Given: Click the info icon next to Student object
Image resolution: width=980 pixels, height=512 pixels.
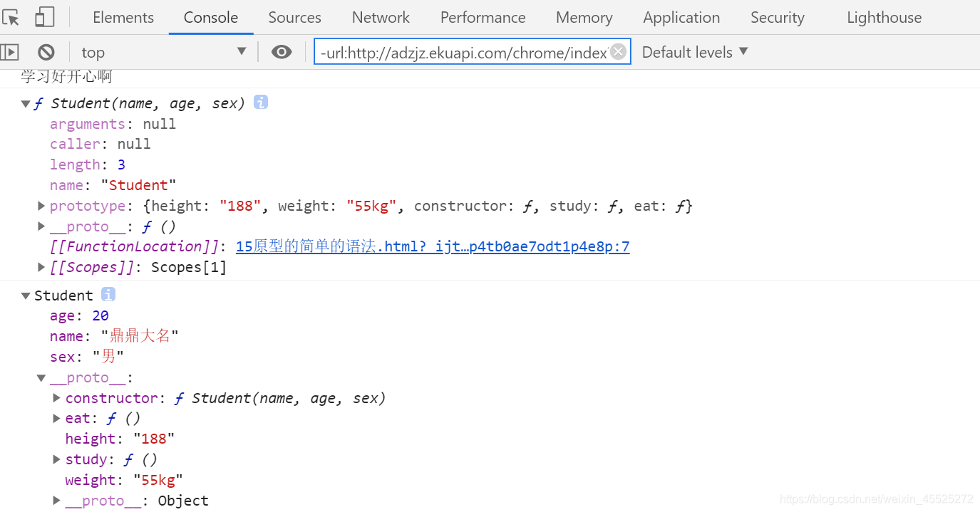Looking at the screenshot, I should point(108,293).
